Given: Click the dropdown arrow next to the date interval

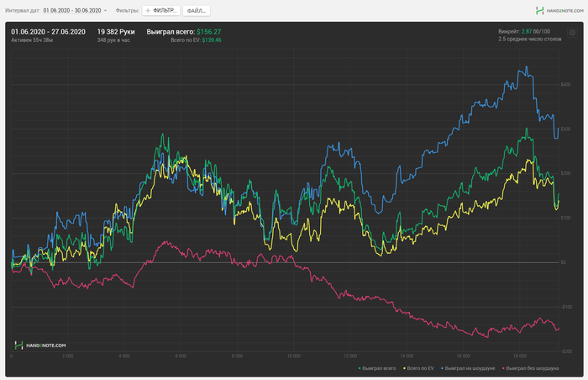Looking at the screenshot, I should [105, 11].
